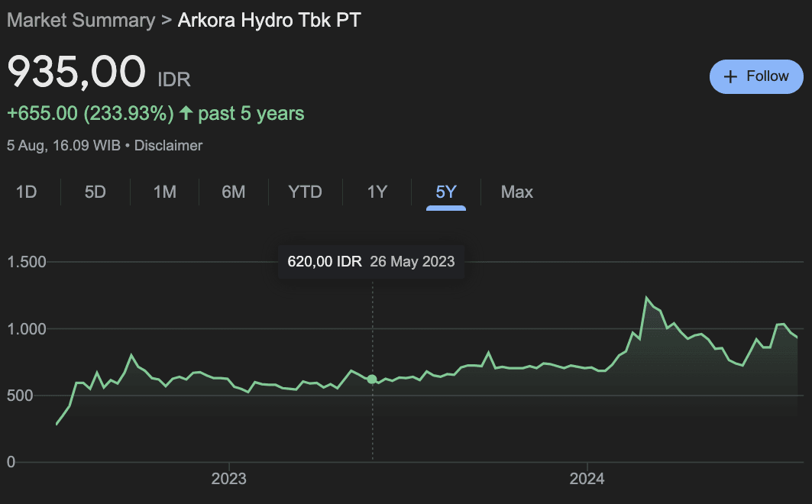Click the active 5Y range tab
812x504 pixels.
446,192
